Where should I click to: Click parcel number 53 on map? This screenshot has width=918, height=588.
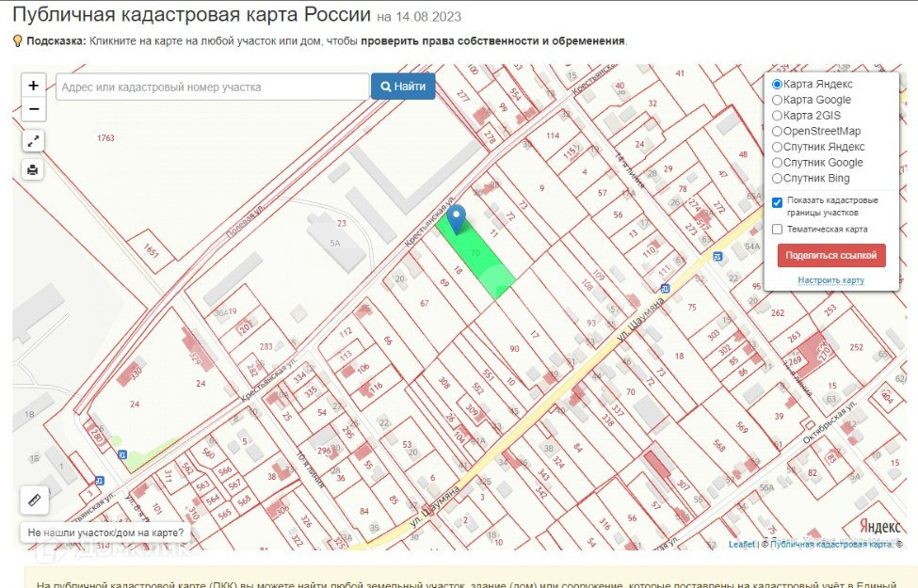point(407,444)
